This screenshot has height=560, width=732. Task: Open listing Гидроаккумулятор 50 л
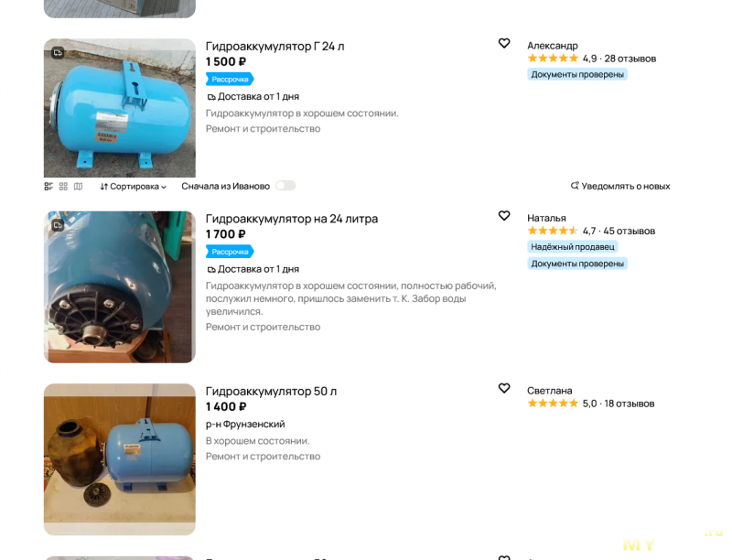(x=271, y=391)
